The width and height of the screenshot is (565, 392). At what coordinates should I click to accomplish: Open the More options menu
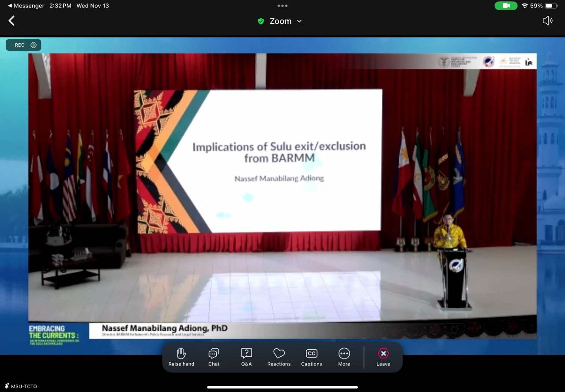(344, 357)
